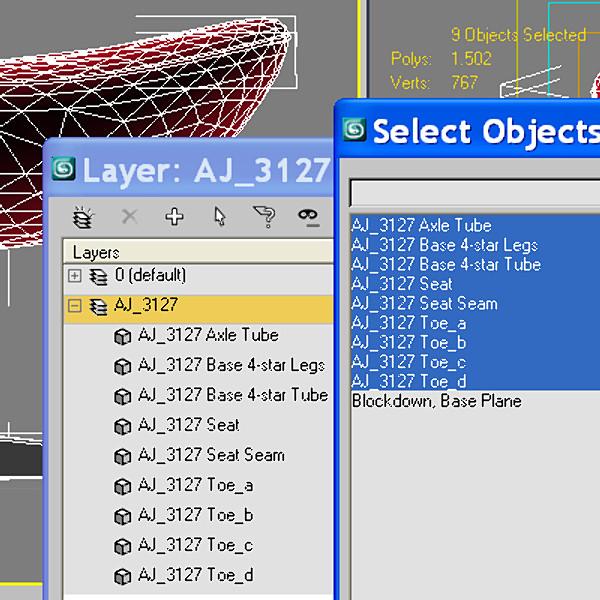Select AJ_3127 Base 4-star Legs in layer tree
The image size is (600, 600).
coord(232,366)
